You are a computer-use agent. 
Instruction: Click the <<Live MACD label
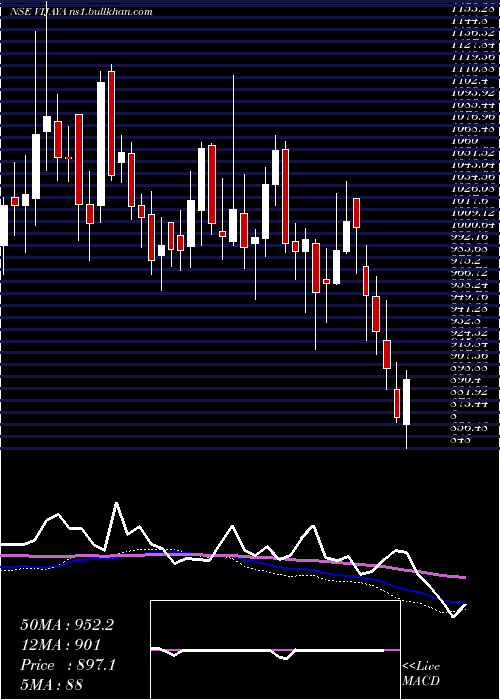point(421,674)
